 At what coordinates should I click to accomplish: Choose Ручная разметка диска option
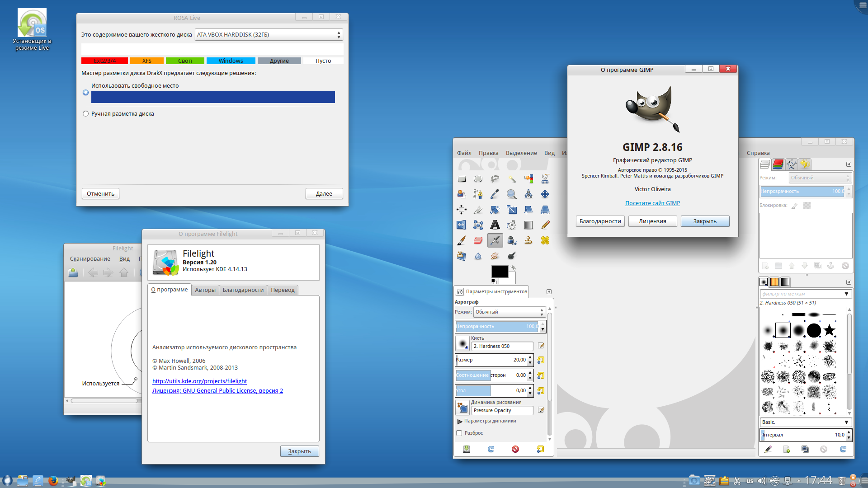tap(85, 113)
